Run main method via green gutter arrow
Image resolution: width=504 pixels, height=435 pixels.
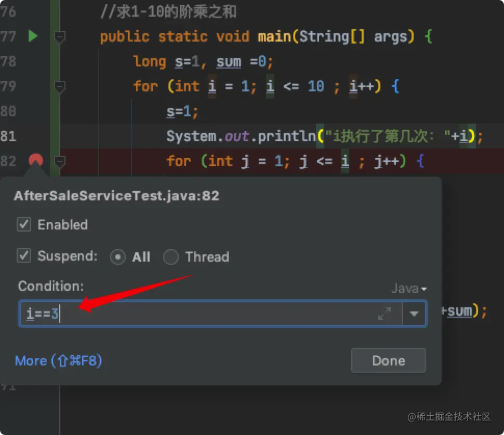[x=33, y=36]
